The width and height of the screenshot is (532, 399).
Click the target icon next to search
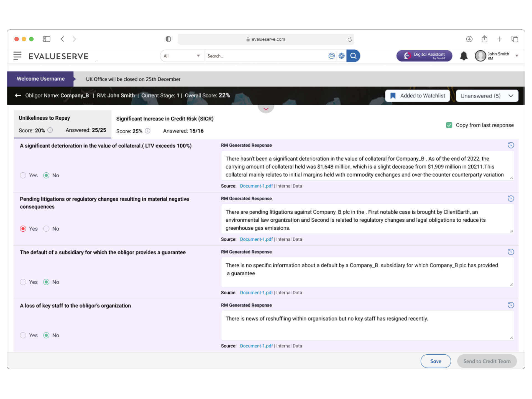[x=341, y=56]
